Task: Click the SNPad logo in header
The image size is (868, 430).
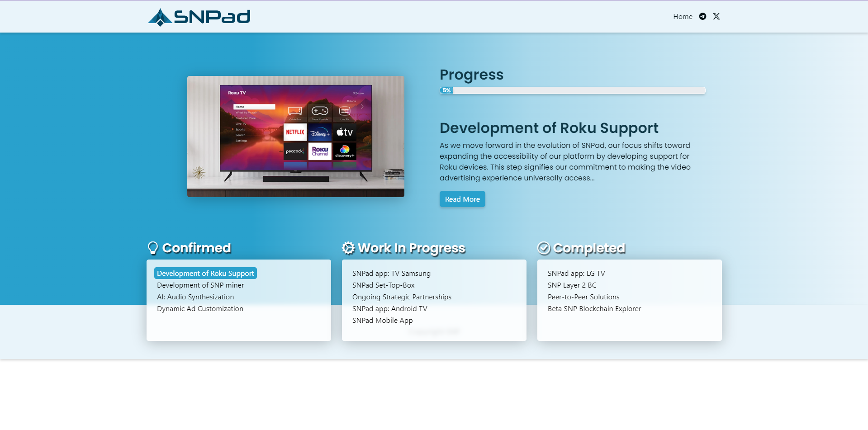Action: [199, 17]
